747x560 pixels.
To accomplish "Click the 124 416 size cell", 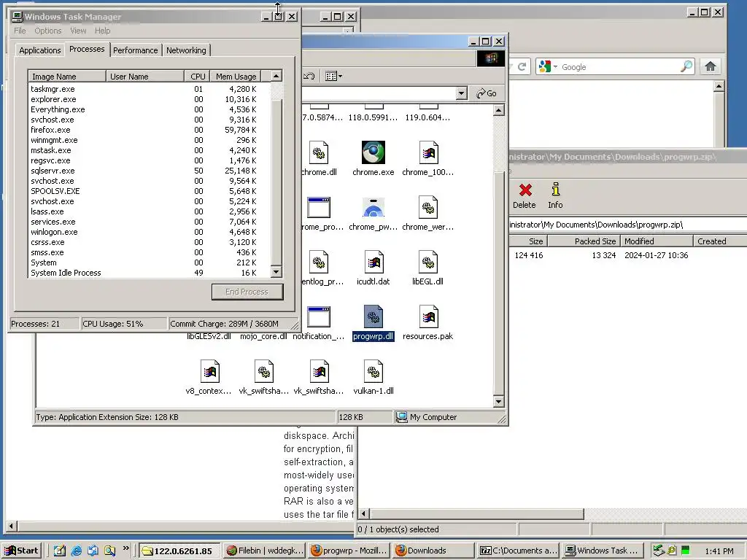I will point(528,255).
